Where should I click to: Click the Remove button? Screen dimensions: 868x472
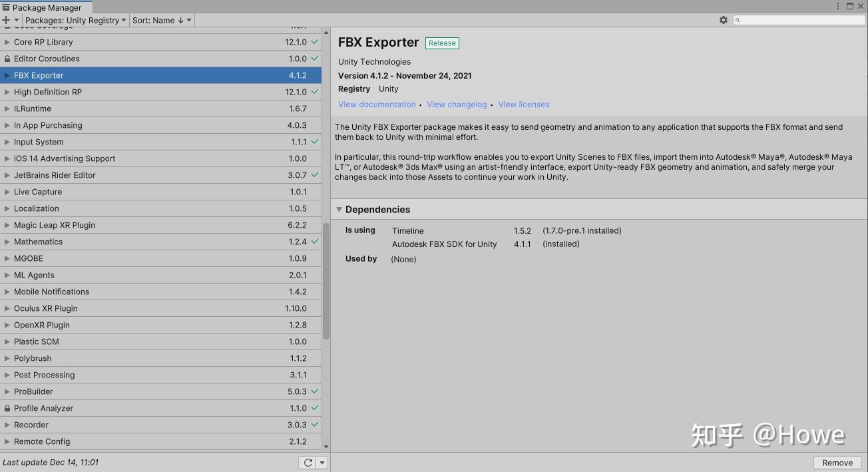point(837,462)
